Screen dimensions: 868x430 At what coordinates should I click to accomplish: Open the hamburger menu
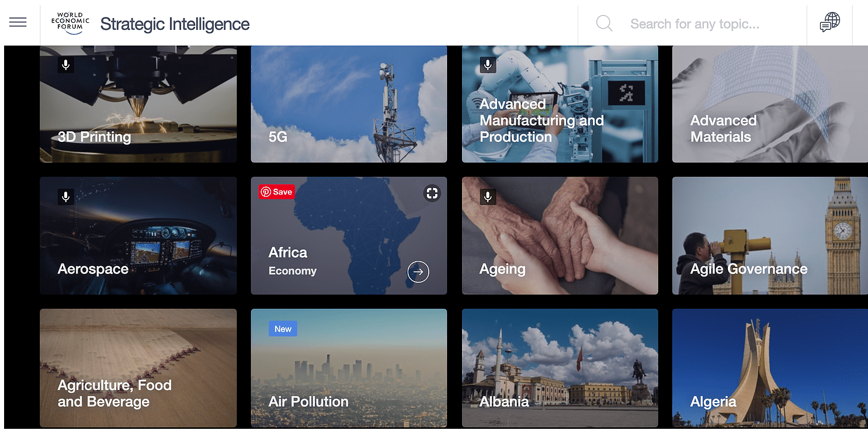click(18, 23)
